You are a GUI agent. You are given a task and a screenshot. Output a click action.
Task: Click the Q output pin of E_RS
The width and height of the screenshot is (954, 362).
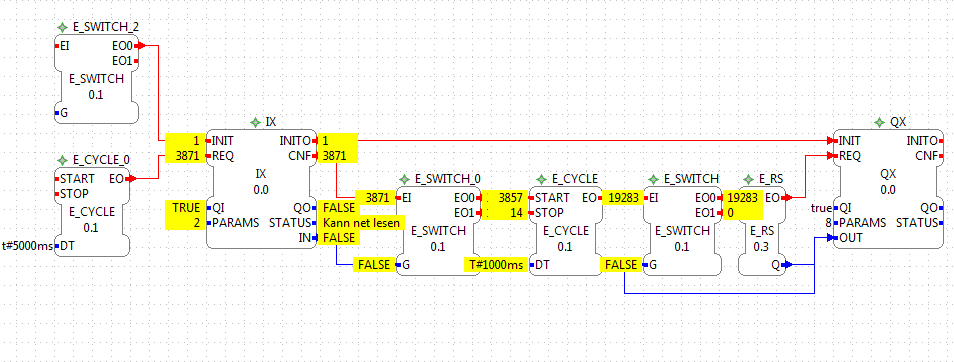click(x=786, y=265)
